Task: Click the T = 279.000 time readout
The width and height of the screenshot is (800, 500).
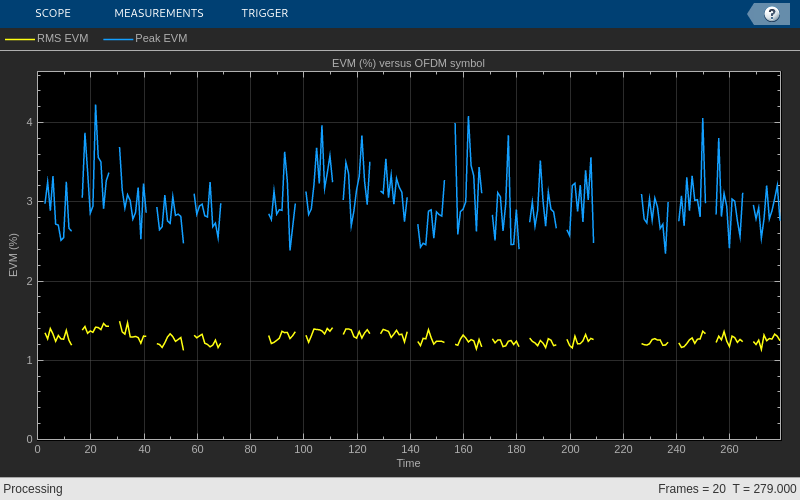Action: pos(764,489)
